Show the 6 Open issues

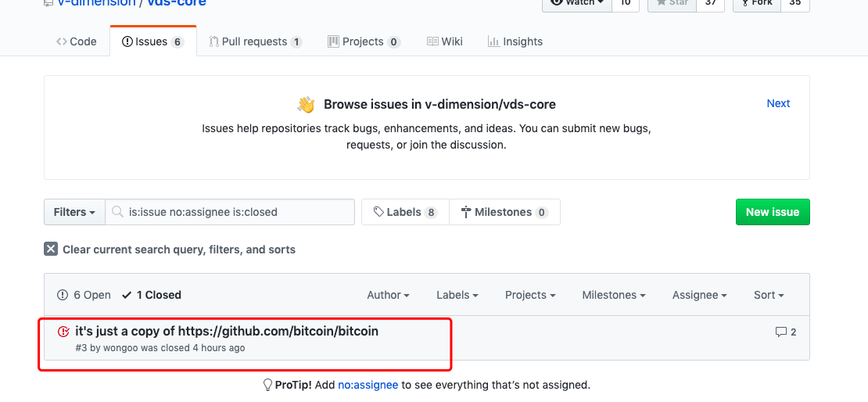click(x=84, y=295)
